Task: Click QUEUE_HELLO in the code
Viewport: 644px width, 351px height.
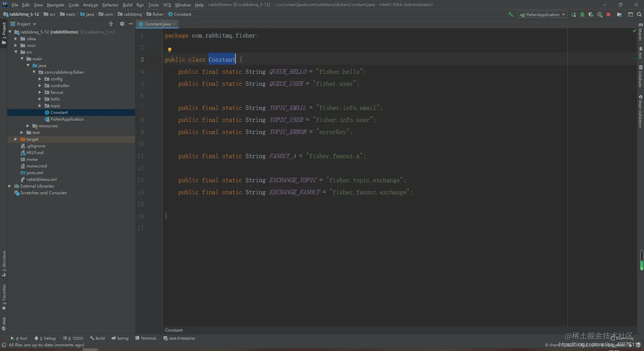Action: [287, 71]
